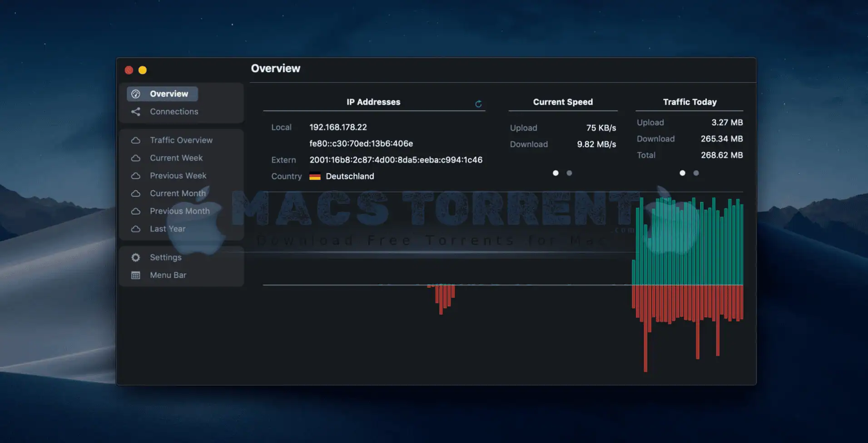Show Previous Month traffic
The image size is (868, 443).
click(x=180, y=211)
